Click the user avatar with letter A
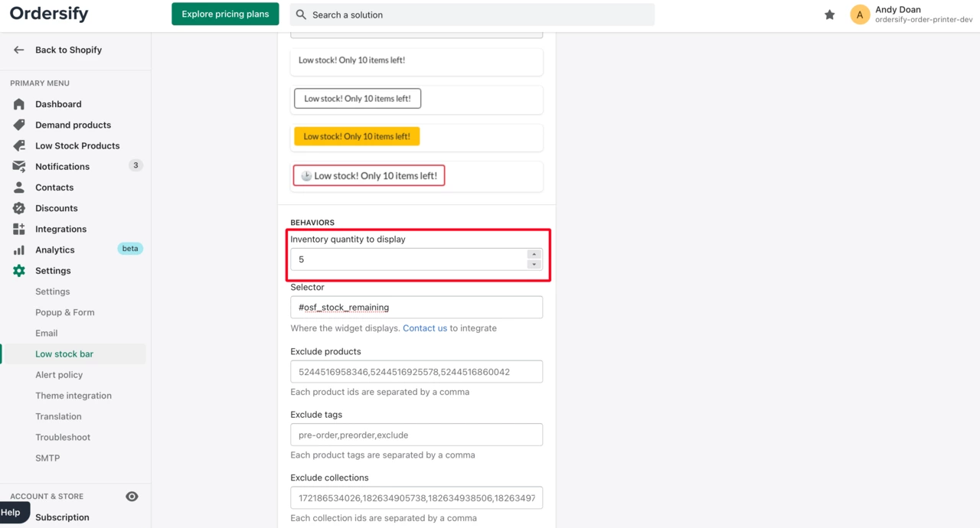 point(860,15)
